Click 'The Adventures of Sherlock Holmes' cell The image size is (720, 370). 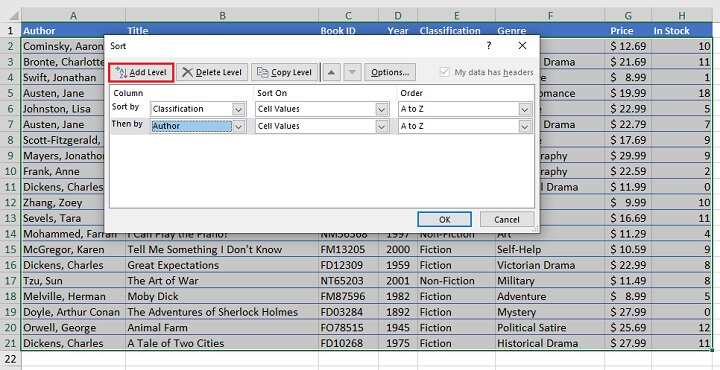222,312
